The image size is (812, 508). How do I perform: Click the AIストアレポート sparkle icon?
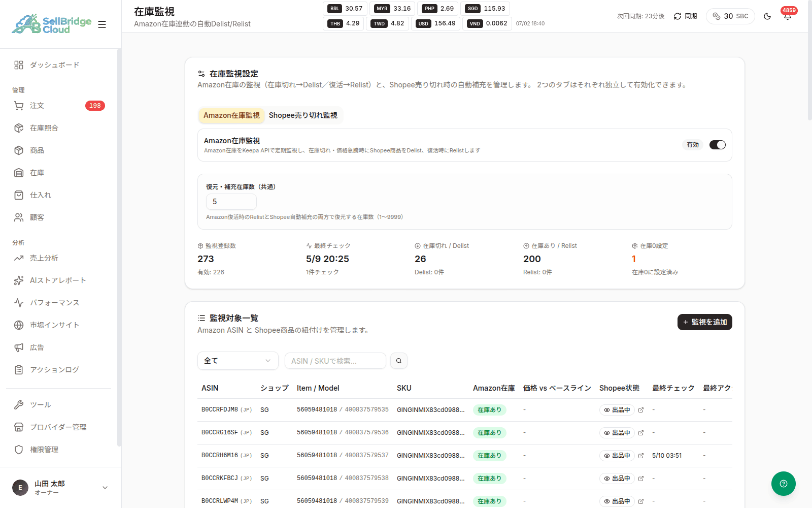click(x=19, y=280)
